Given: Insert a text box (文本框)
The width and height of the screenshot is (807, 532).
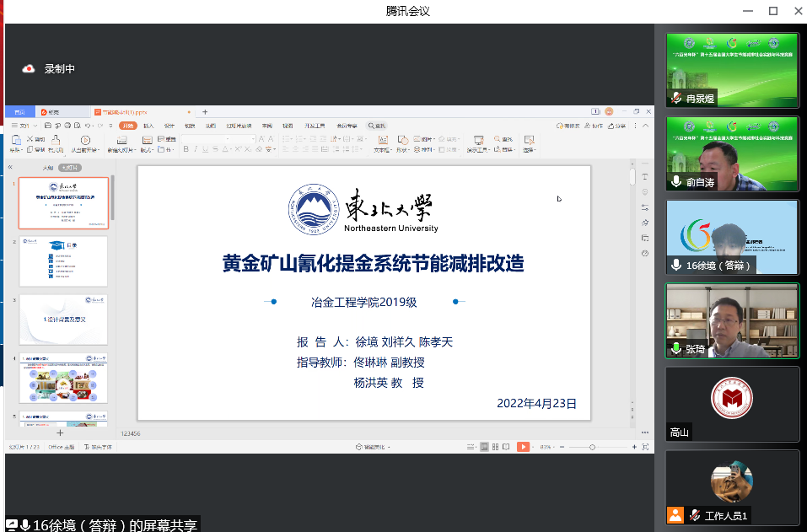Looking at the screenshot, I should [x=383, y=141].
